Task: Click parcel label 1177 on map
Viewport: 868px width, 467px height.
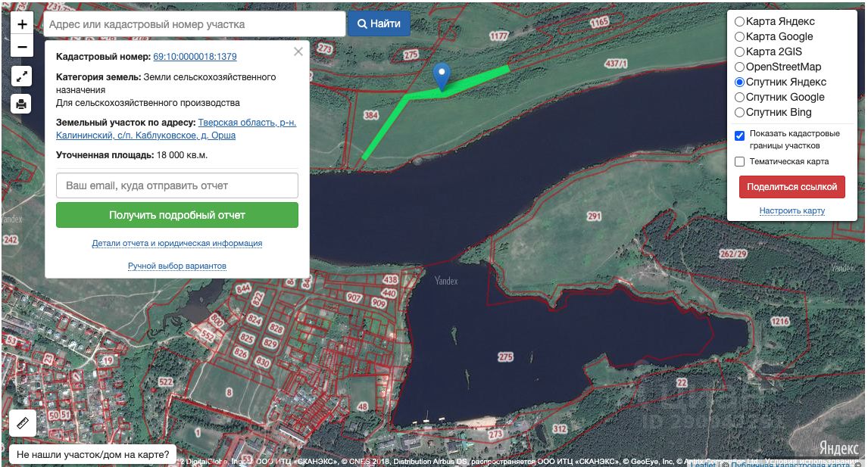Action: (x=499, y=36)
